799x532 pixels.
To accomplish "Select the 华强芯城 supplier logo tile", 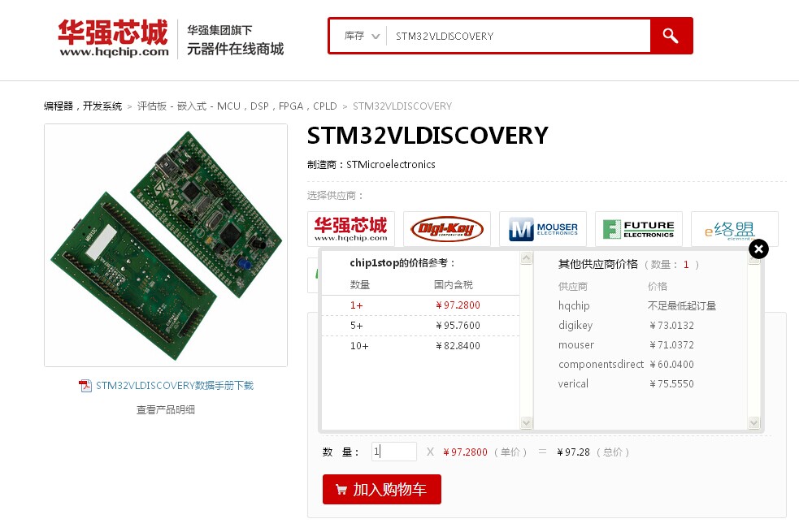I will [351, 229].
